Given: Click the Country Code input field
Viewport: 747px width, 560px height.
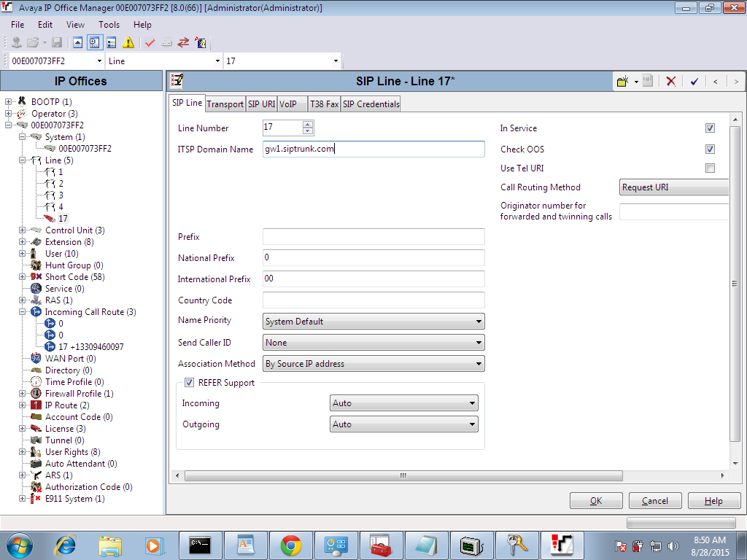Looking at the screenshot, I should pyautogui.click(x=373, y=300).
